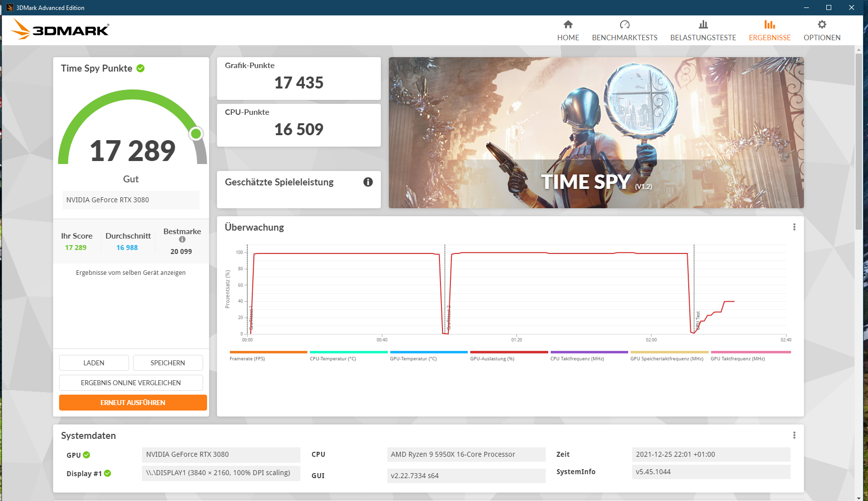Click the info icon for Geschätzte Spieleleistung
The height and width of the screenshot is (501, 868).
tap(368, 182)
